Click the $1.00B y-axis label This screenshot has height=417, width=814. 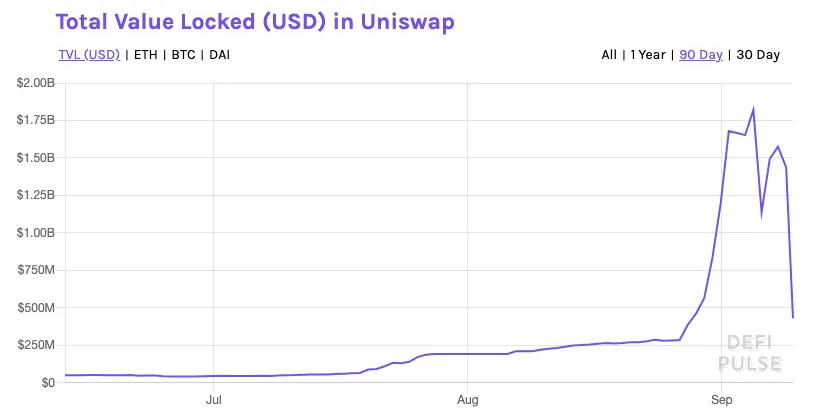click(35, 232)
